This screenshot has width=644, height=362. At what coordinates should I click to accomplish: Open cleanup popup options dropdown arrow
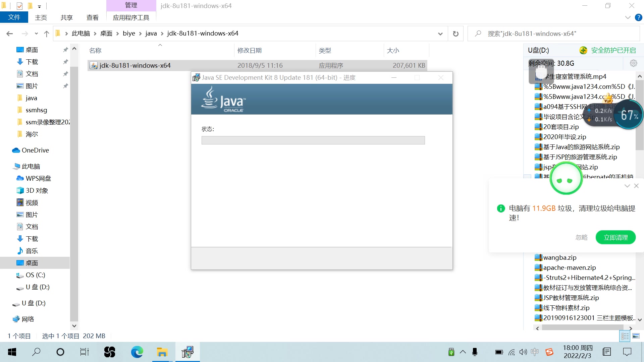pos(627,186)
